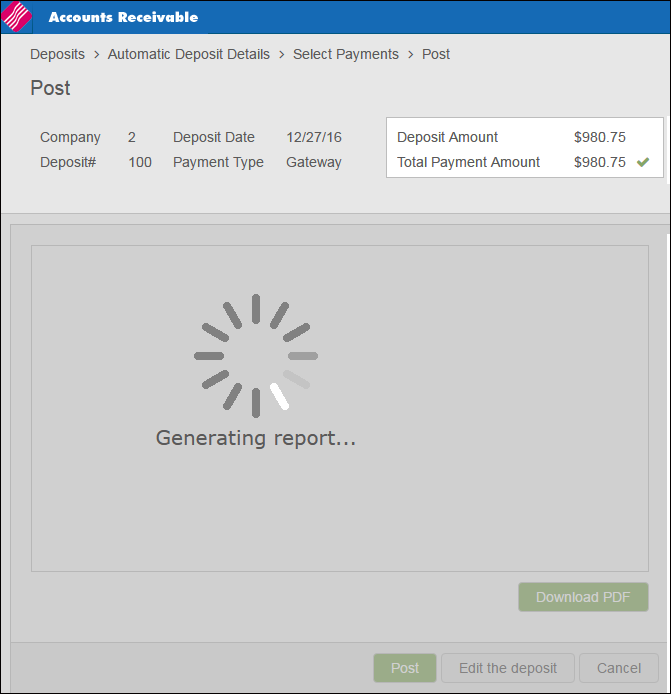Click the Deposit Date value 12/27/16
Image resolution: width=671 pixels, height=694 pixels.
314,137
